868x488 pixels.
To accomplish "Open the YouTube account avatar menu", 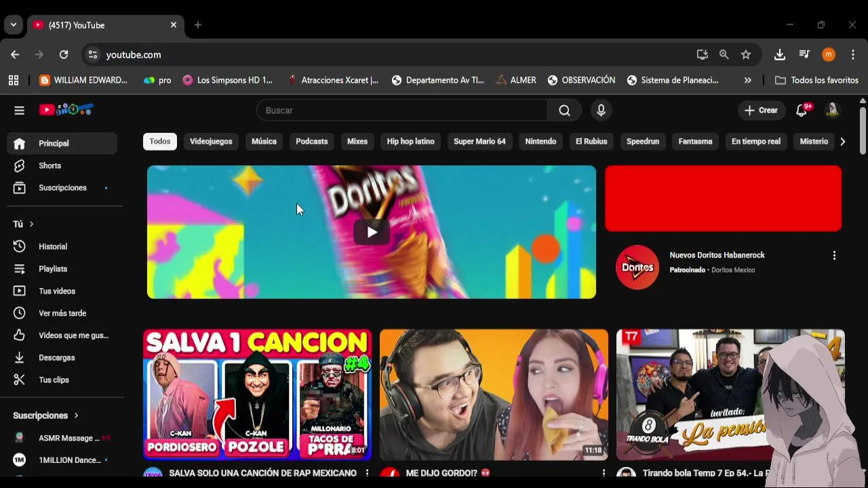I will (832, 110).
